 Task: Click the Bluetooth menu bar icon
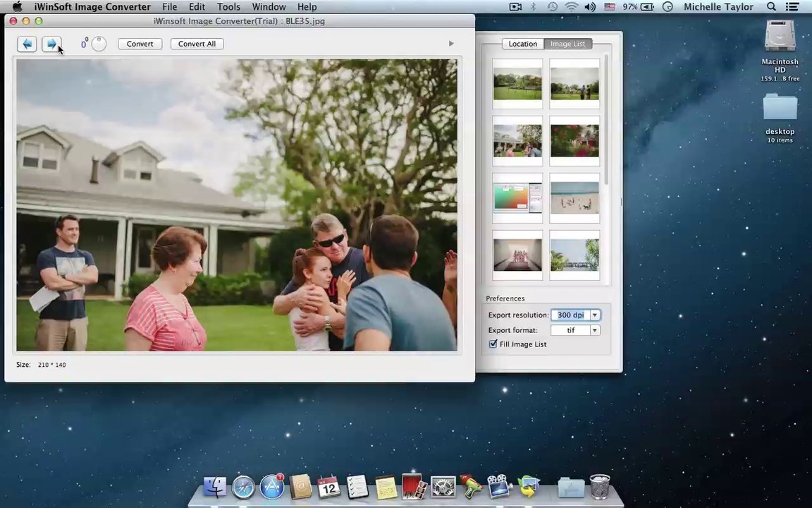[534, 7]
